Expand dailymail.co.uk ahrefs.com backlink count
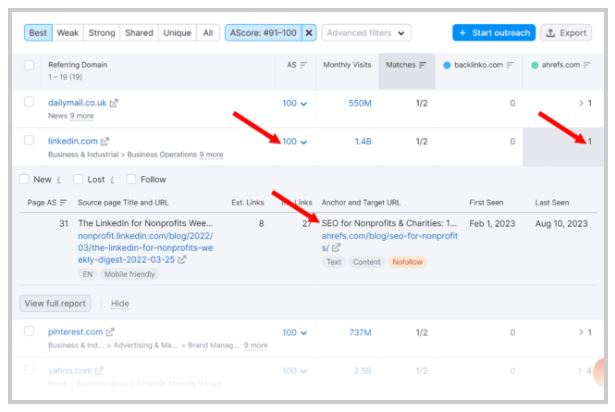The height and width of the screenshot is (412, 615). click(585, 103)
